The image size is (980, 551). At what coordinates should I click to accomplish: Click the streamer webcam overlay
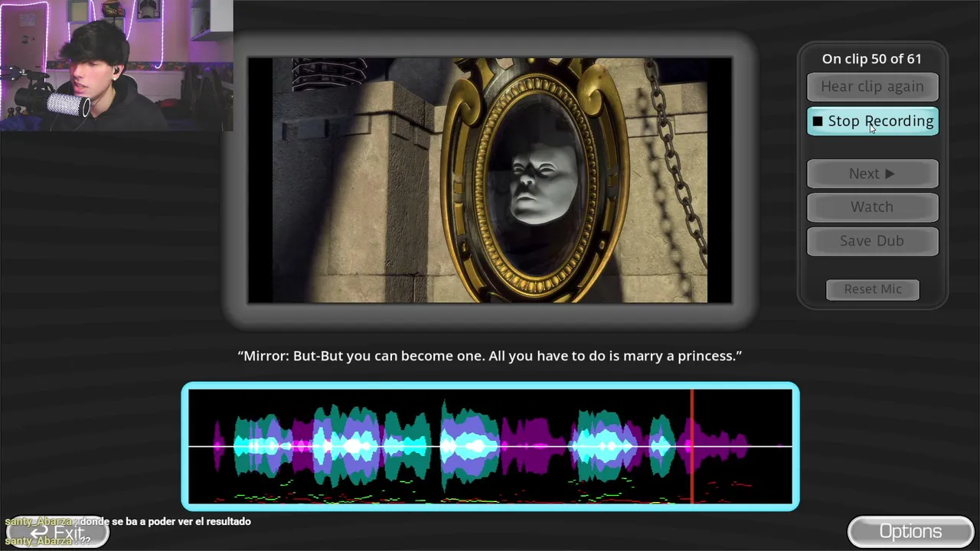click(116, 66)
